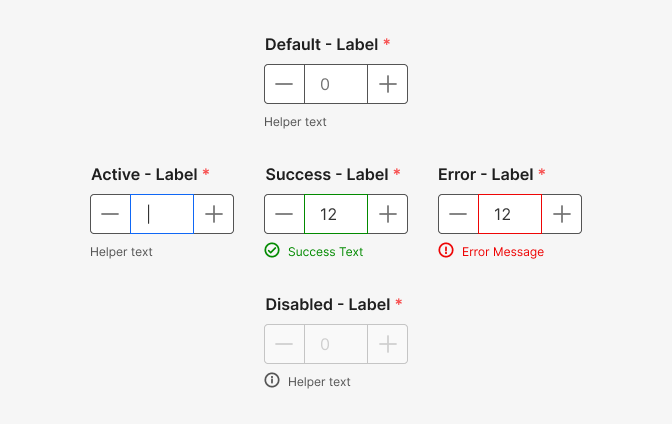Screen dimensions: 672x424
Task: Increase value in Active stepper
Action: click(213, 214)
